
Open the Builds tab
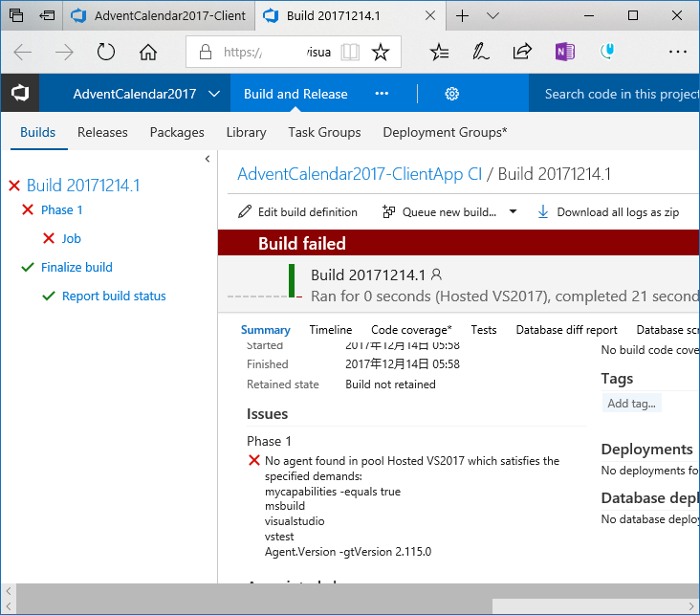pos(38,132)
